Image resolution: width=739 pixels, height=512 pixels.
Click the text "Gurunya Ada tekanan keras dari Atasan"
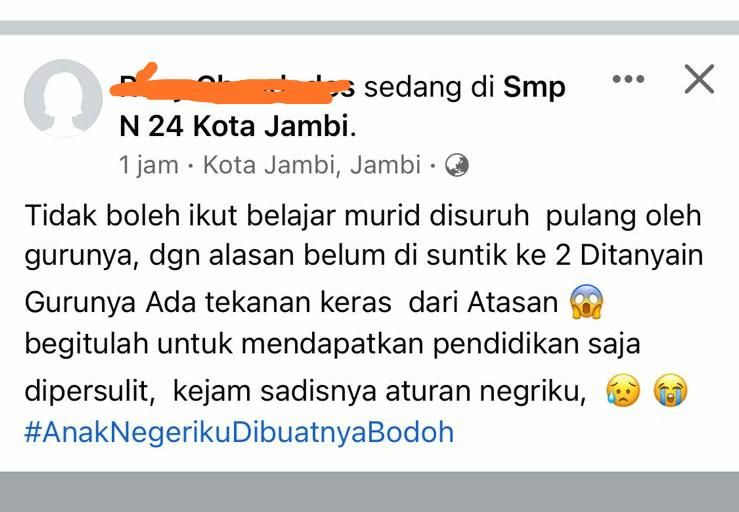pos(291,302)
